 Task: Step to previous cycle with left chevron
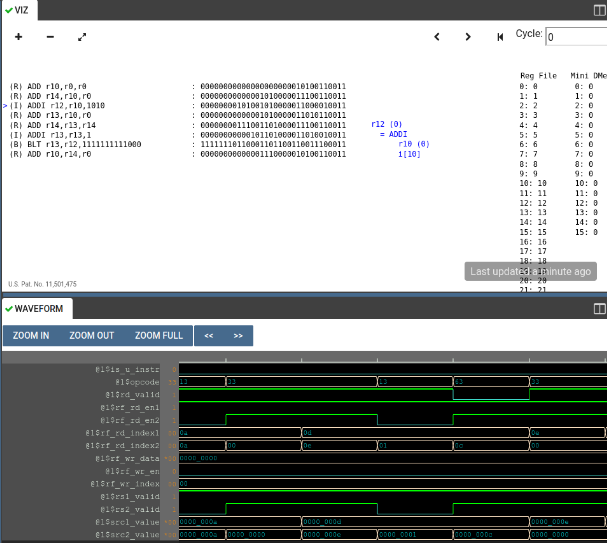[x=436, y=37]
